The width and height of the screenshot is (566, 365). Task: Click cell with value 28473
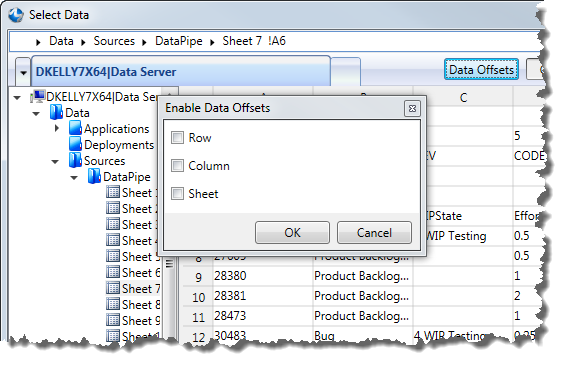coord(263,316)
